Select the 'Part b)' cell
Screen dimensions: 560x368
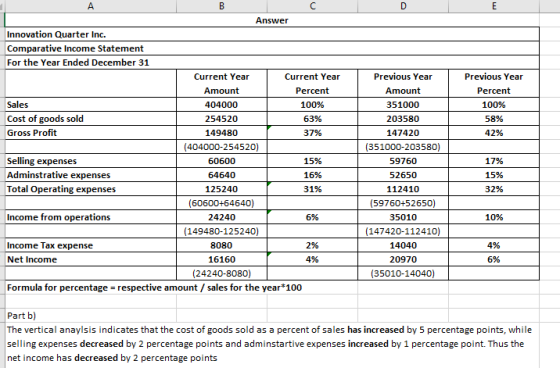(x=91, y=315)
